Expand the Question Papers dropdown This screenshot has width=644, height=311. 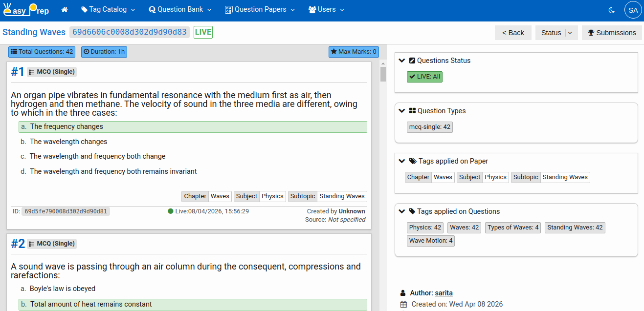point(260,10)
